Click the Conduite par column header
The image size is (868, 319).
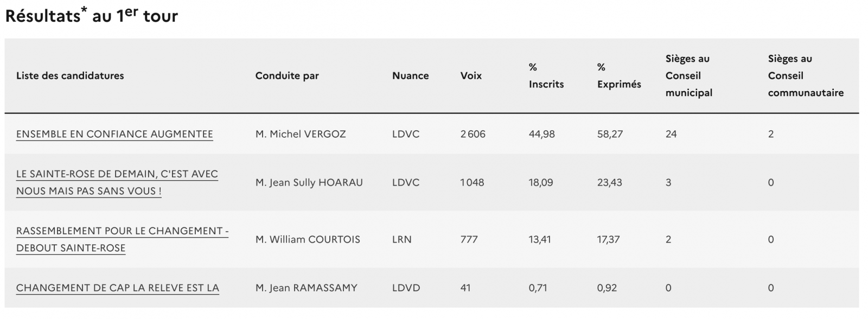click(x=287, y=76)
